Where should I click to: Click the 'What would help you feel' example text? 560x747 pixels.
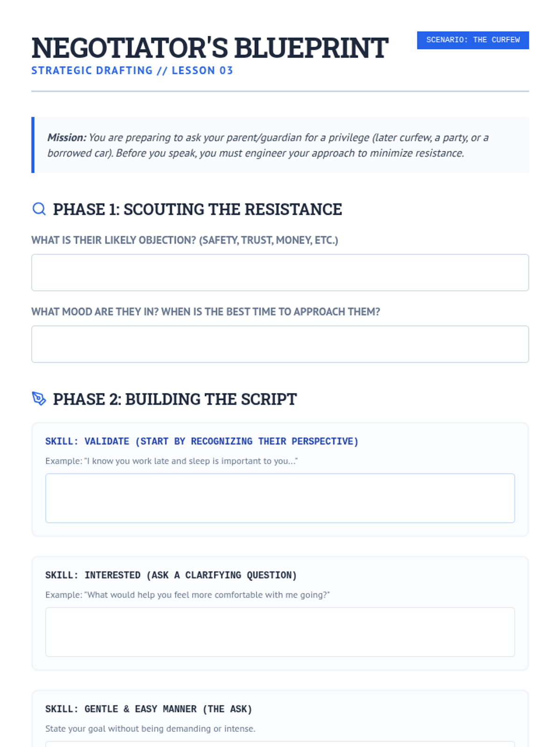point(187,595)
